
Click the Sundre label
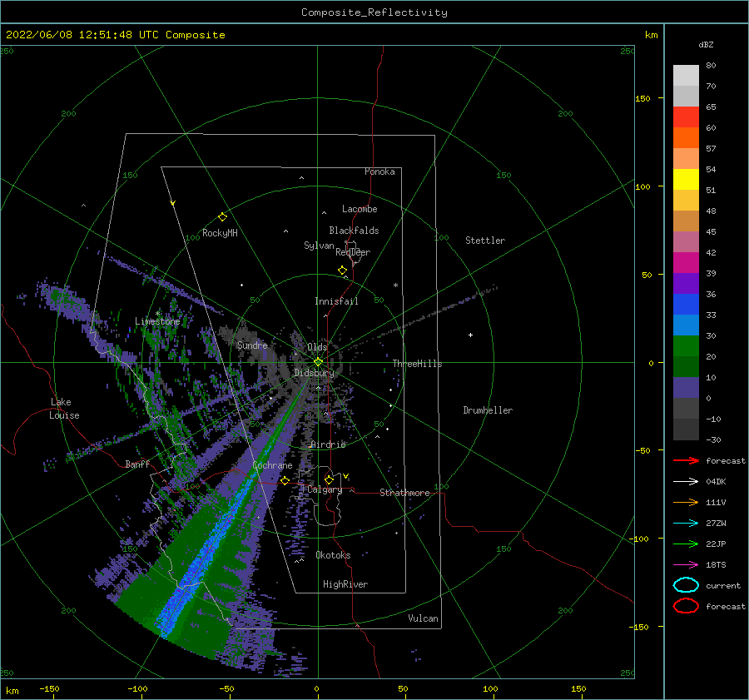coord(252,345)
